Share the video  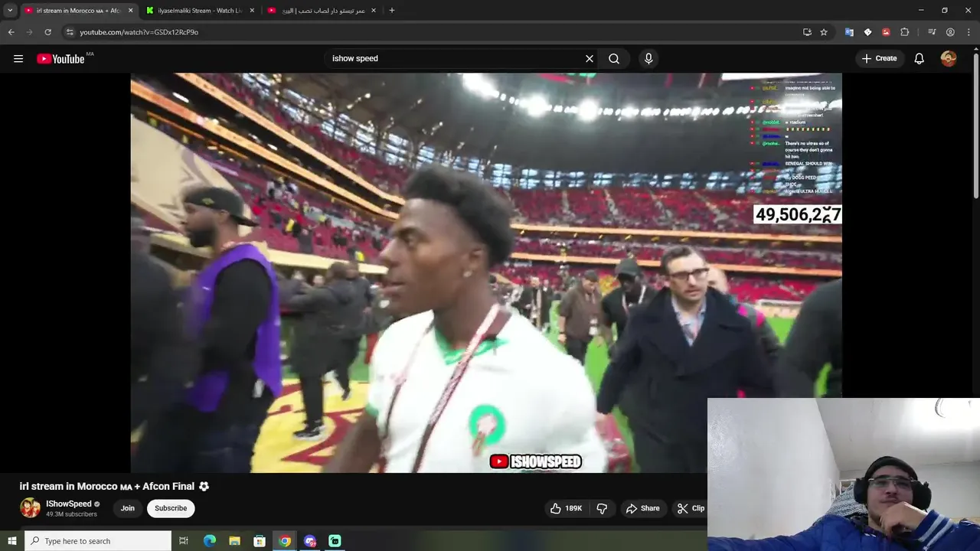click(642, 508)
